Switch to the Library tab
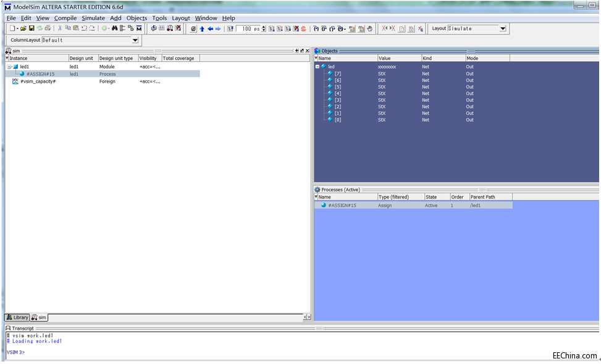601x364 pixels. pyautogui.click(x=18, y=317)
